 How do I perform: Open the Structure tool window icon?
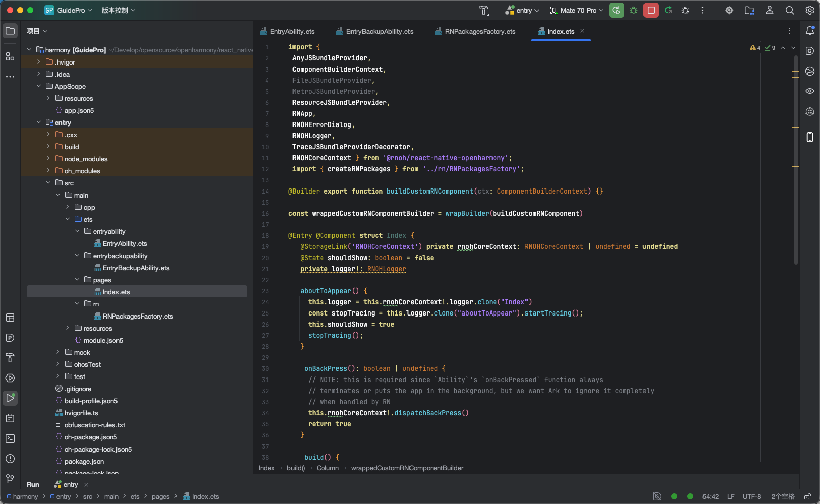pyautogui.click(x=10, y=56)
